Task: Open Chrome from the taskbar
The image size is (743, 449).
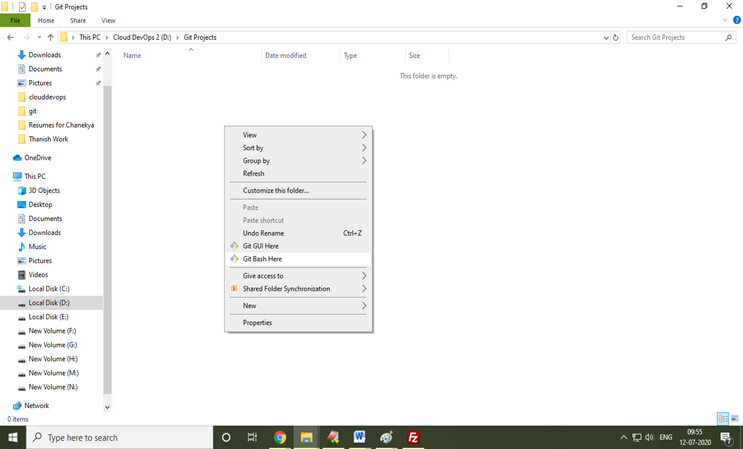Action: [x=280, y=438]
